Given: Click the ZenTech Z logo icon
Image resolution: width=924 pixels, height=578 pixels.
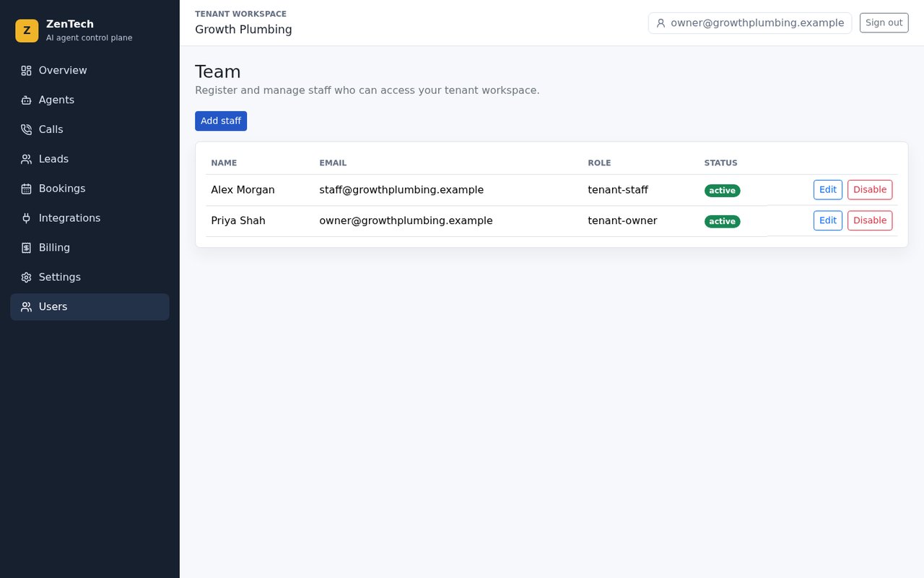Looking at the screenshot, I should click(x=27, y=30).
